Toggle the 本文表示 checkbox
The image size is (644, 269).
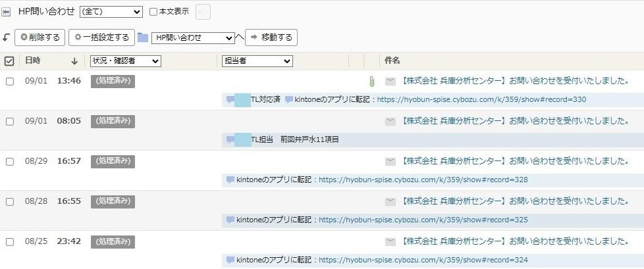tap(153, 12)
